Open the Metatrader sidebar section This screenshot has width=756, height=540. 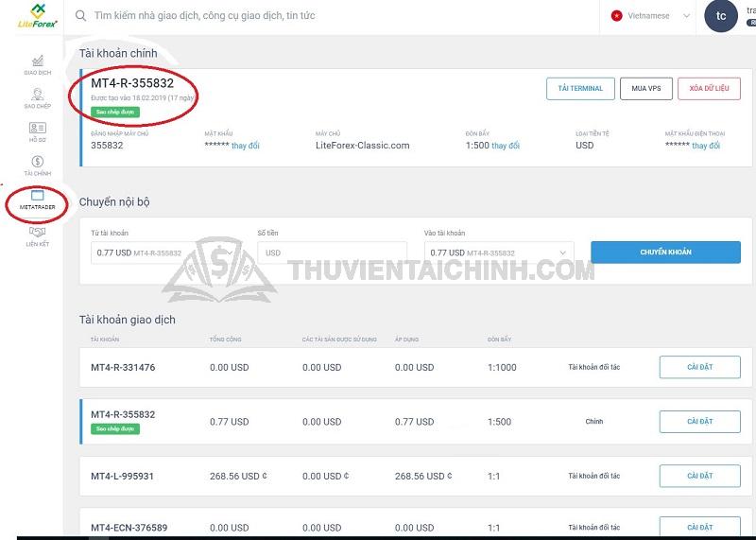[x=37, y=200]
